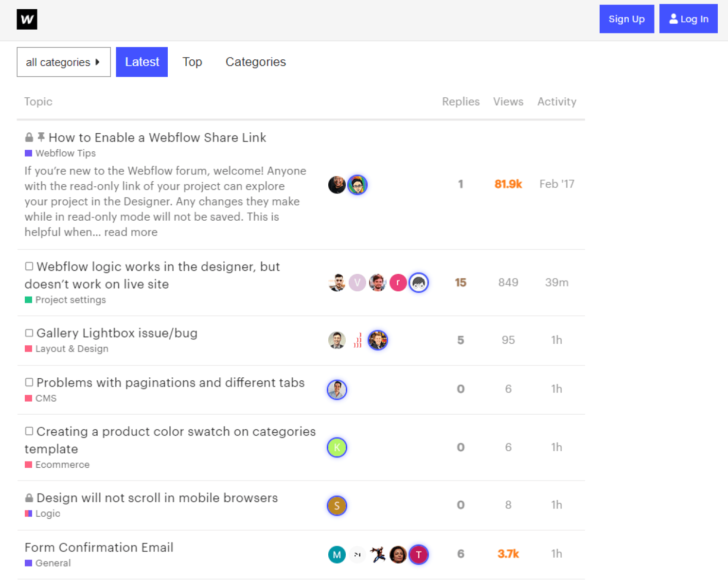Open the Webflow logo home link
The height and width of the screenshot is (582, 728).
coord(27,19)
